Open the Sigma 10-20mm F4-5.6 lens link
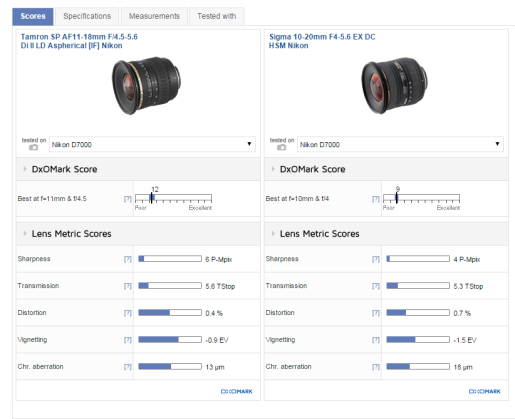This screenshot has width=515, height=419. [322, 41]
